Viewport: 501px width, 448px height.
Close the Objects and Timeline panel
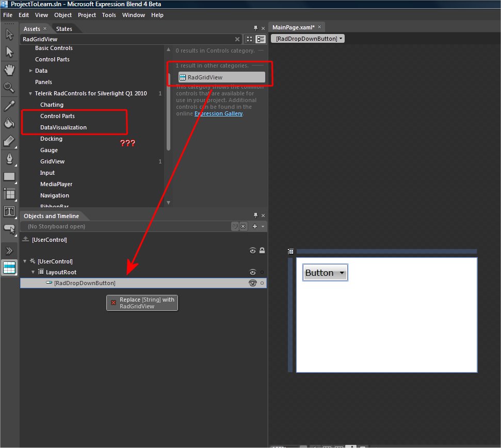pos(263,215)
